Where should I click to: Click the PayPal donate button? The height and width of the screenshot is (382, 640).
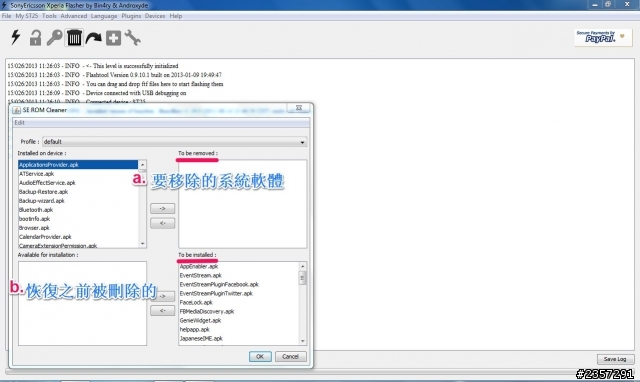coord(602,38)
